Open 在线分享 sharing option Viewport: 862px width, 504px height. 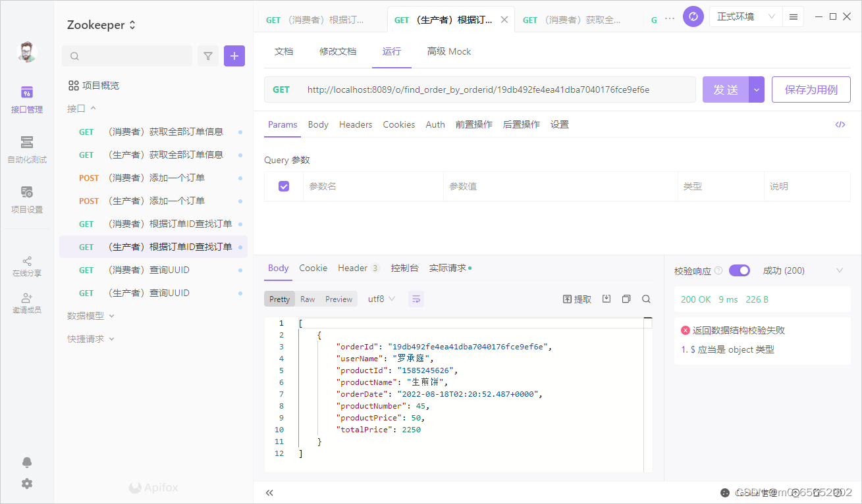coord(26,266)
